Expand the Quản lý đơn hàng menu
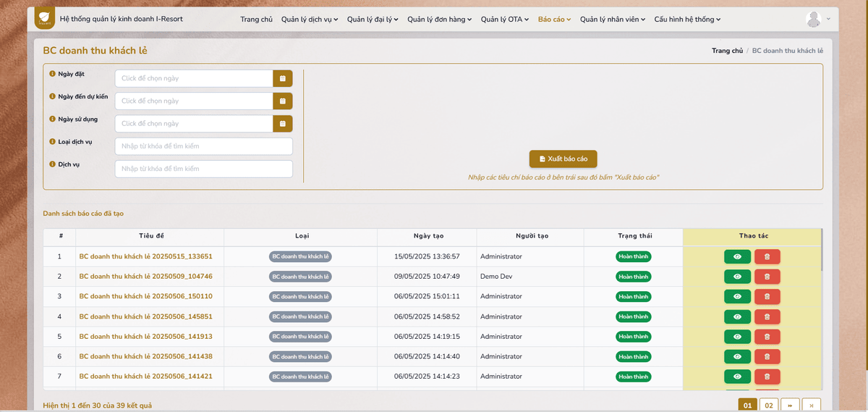 click(439, 20)
